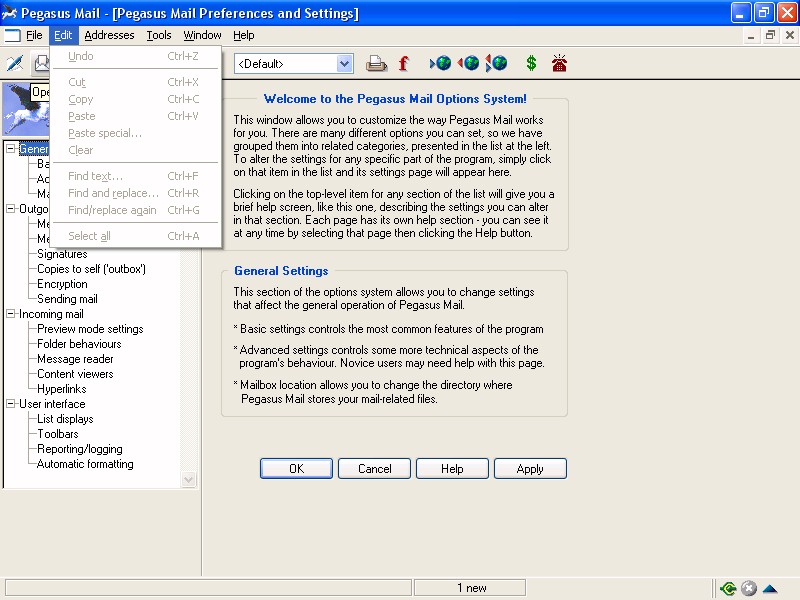The width and height of the screenshot is (800, 600).
Task: Select Toolbars in the options tree
Action: coord(58,434)
